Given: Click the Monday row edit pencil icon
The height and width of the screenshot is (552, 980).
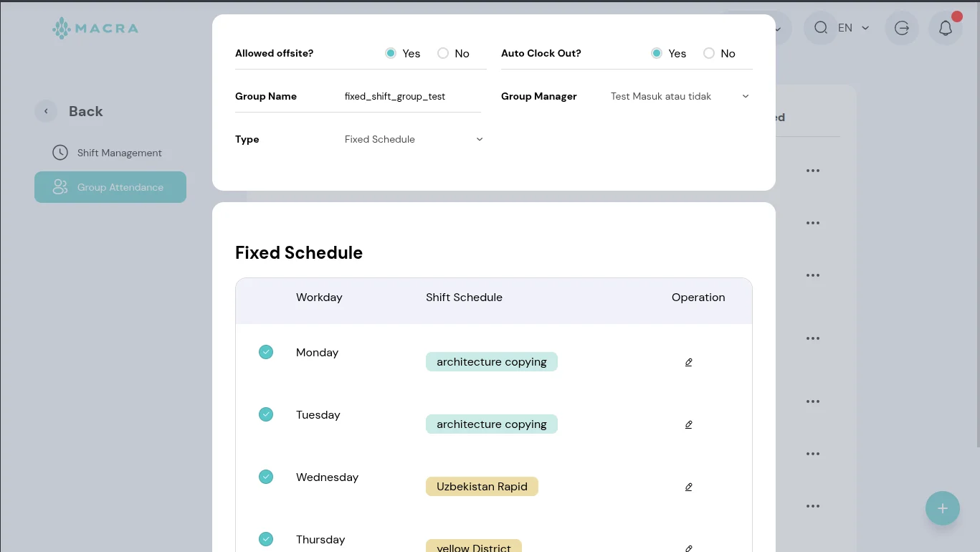Looking at the screenshot, I should pos(688,362).
